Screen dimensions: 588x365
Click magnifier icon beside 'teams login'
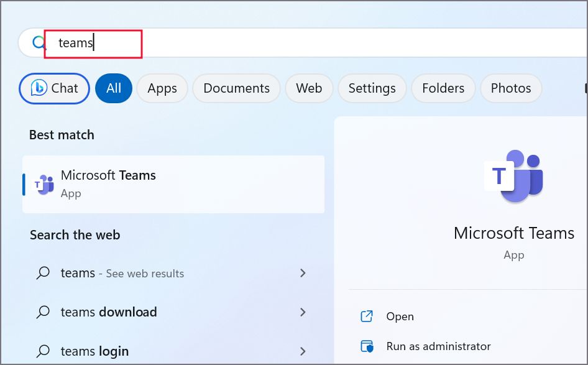(x=43, y=351)
